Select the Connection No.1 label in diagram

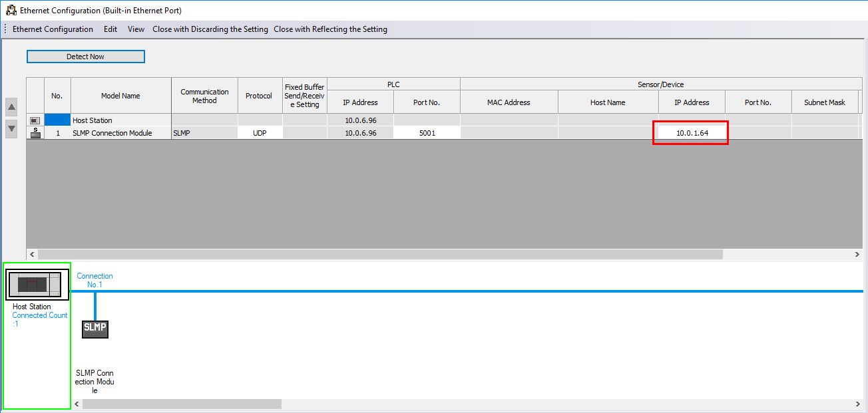coord(95,280)
